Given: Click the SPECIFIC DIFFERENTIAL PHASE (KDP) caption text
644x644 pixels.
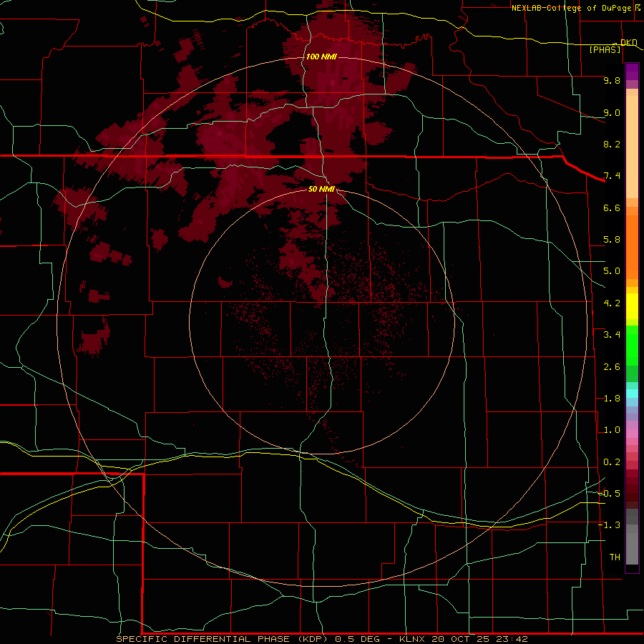Looking at the screenshot, I should tap(222, 639).
